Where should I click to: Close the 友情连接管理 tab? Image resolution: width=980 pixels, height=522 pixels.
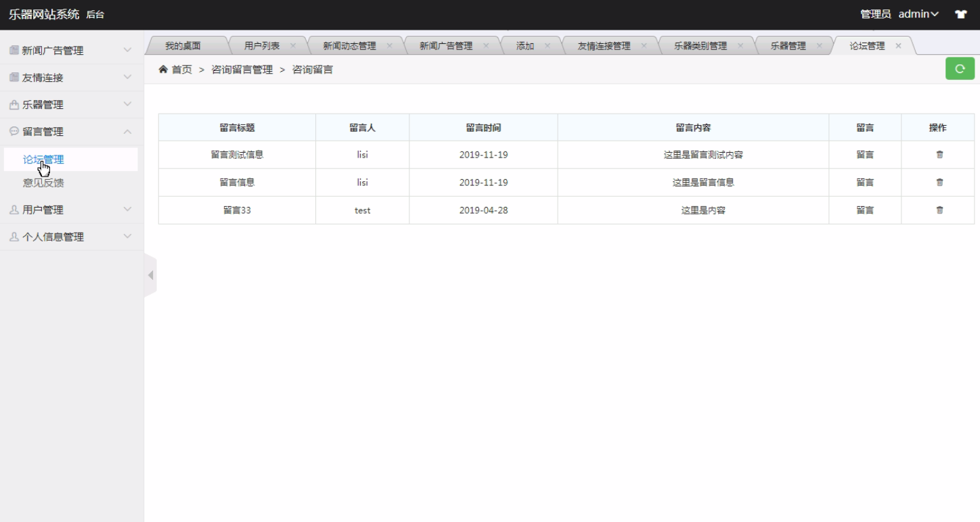click(x=644, y=46)
